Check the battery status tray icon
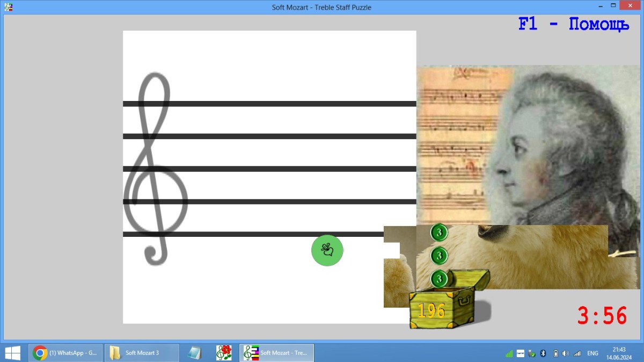Image resolution: width=644 pixels, height=362 pixels. click(x=555, y=353)
